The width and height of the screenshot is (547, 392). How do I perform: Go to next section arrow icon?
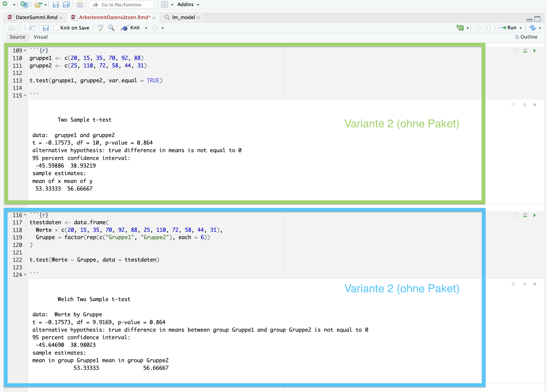[488, 28]
